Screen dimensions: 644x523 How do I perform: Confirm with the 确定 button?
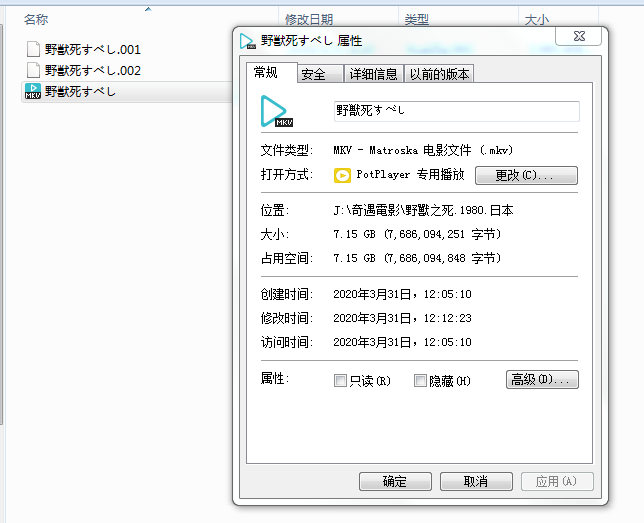tap(395, 481)
